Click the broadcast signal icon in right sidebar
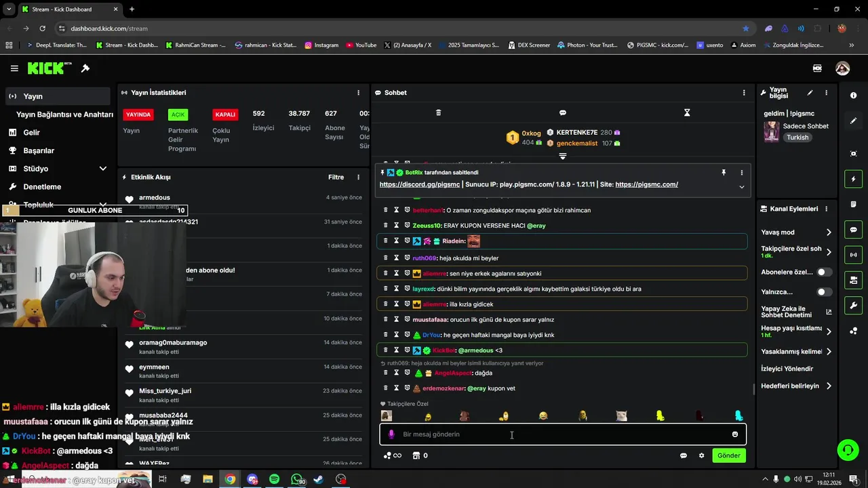868x488 pixels. pyautogui.click(x=853, y=255)
